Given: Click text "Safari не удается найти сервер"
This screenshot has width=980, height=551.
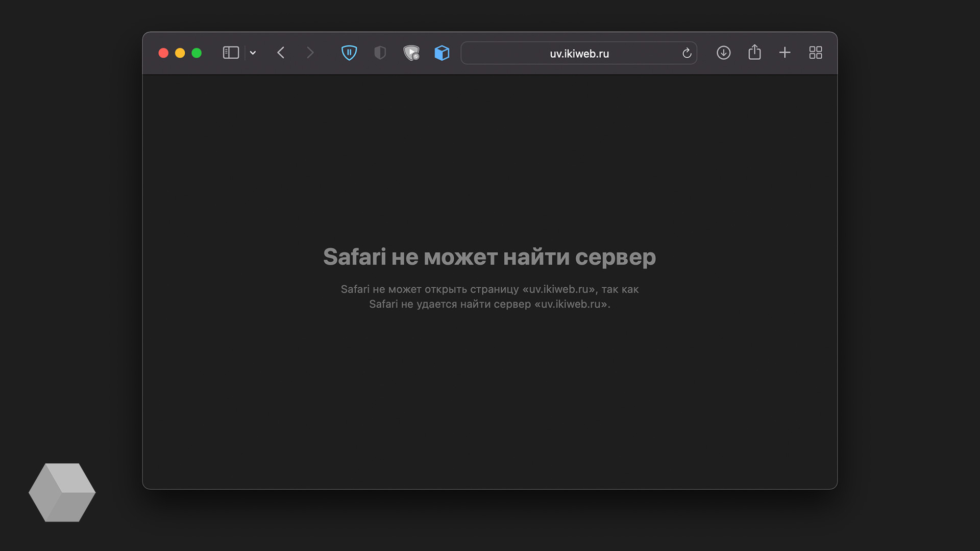Looking at the screenshot, I should click(x=450, y=304).
